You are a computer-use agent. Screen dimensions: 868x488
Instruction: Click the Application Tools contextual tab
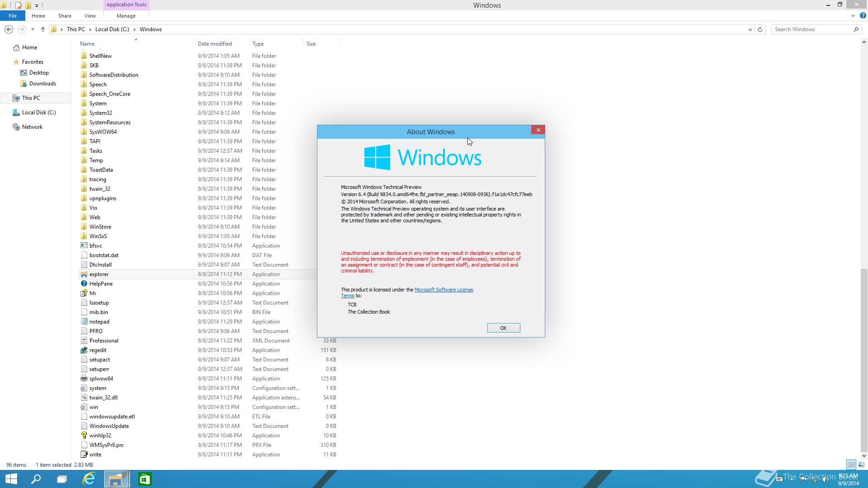click(x=126, y=5)
